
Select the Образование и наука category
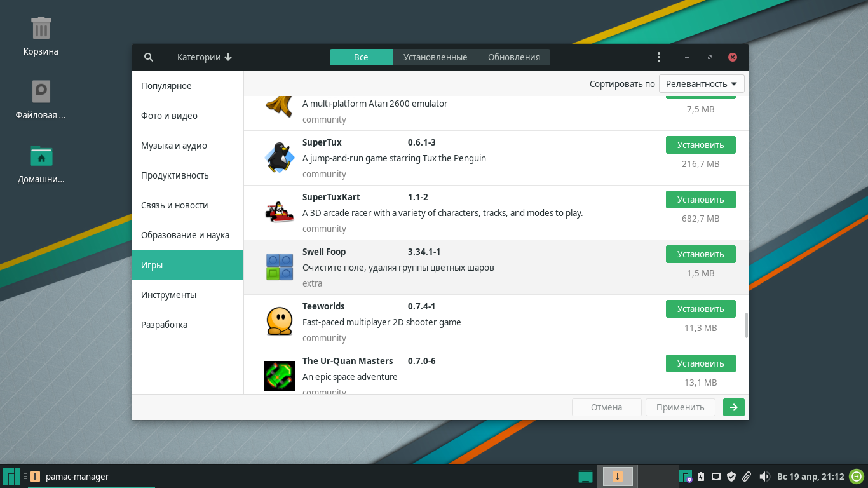pos(187,235)
